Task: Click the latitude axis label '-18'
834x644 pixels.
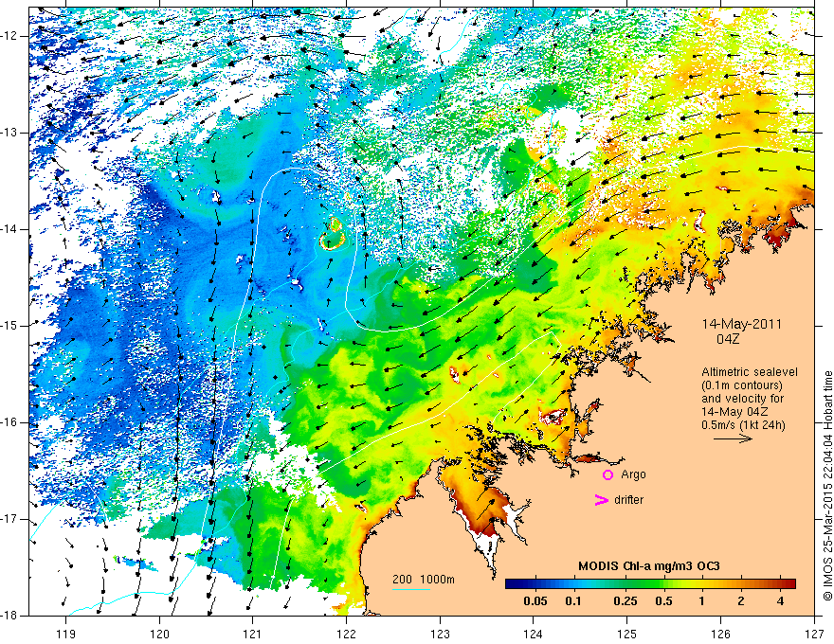Action: click(x=10, y=616)
